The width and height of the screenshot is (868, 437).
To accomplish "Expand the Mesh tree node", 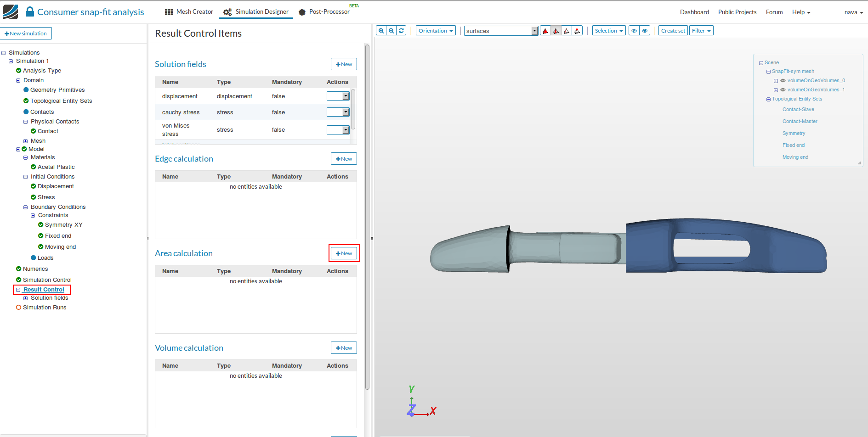I will point(26,141).
